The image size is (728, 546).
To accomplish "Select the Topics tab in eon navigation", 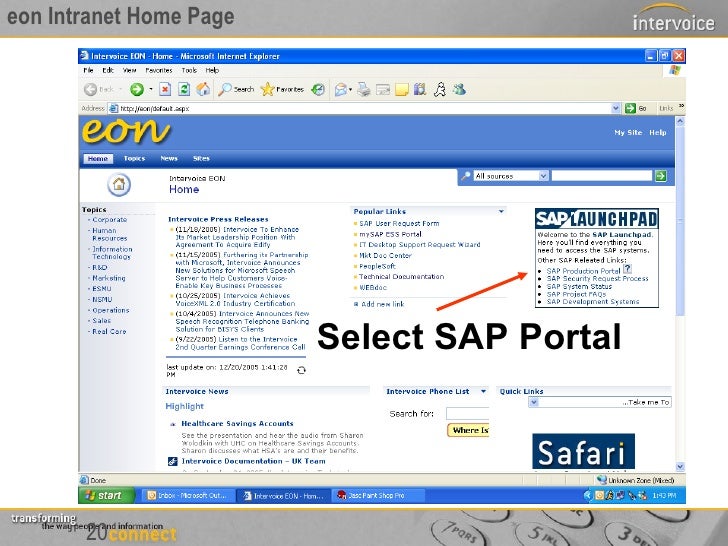I will click(x=134, y=158).
